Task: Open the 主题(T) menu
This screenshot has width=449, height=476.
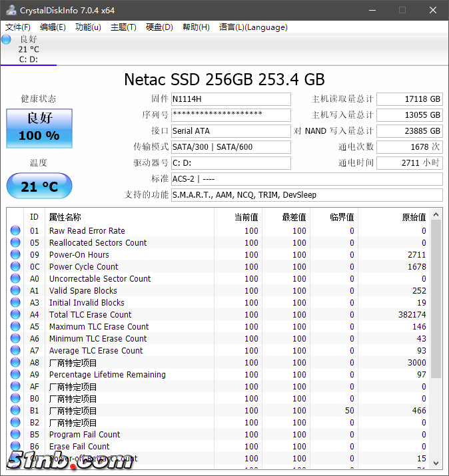Action: (x=123, y=27)
